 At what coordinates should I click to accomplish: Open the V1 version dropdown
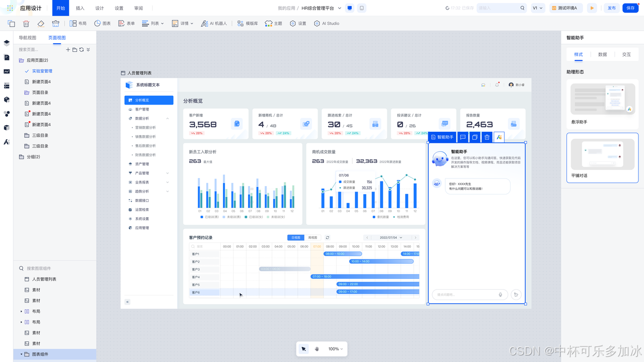click(538, 8)
